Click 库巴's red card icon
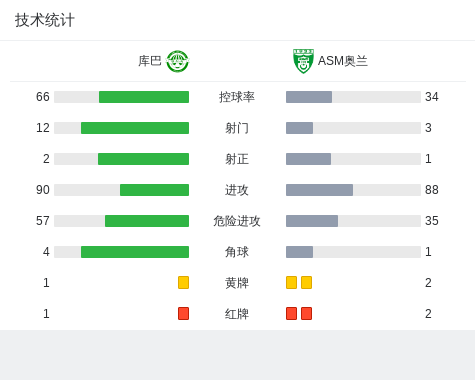475x380 pixels. click(x=183, y=313)
